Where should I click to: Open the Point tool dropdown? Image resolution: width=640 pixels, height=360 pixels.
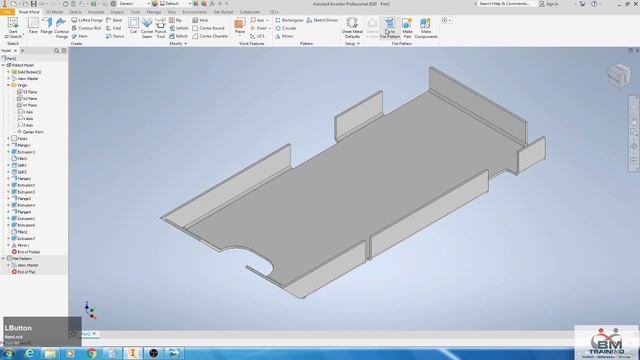(x=269, y=28)
